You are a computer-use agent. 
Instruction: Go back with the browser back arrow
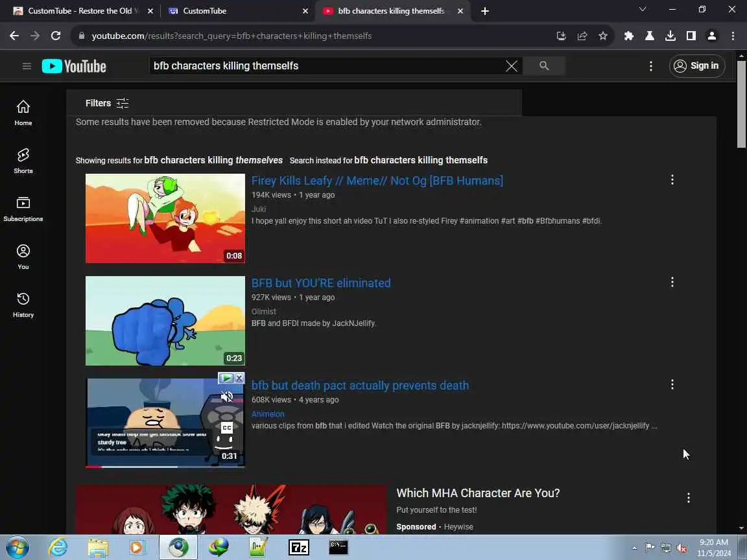pyautogui.click(x=14, y=36)
